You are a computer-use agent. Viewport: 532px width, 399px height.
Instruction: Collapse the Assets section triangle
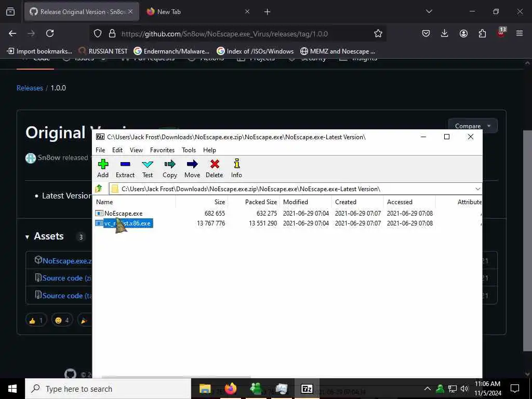27,237
